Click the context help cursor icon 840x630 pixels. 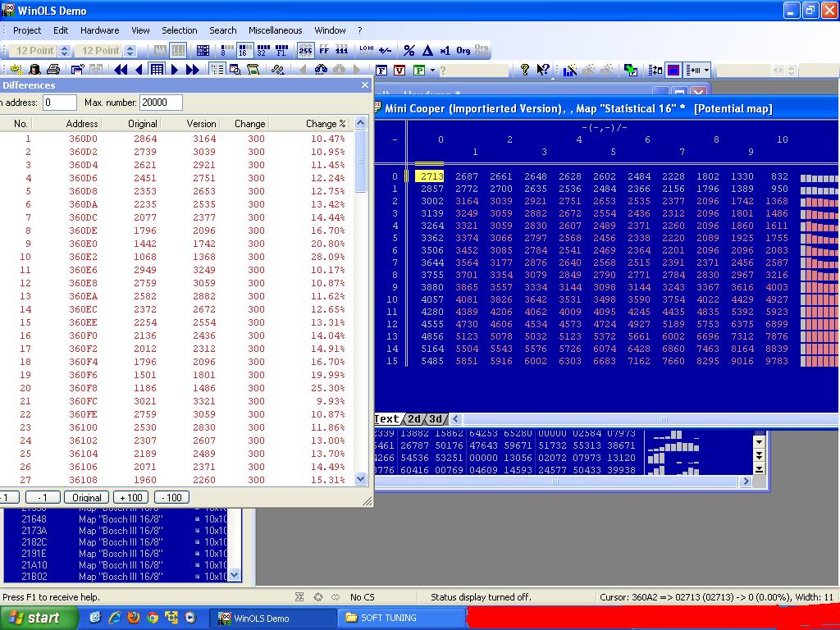click(x=543, y=70)
